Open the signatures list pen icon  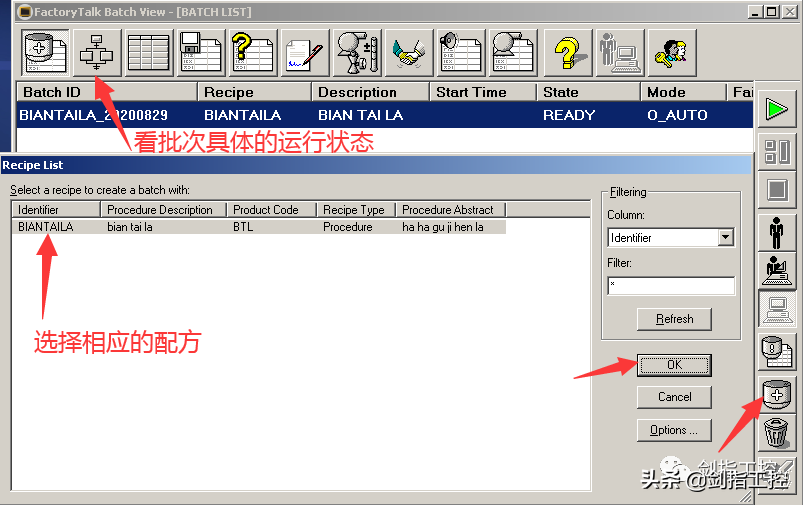pyautogui.click(x=304, y=52)
